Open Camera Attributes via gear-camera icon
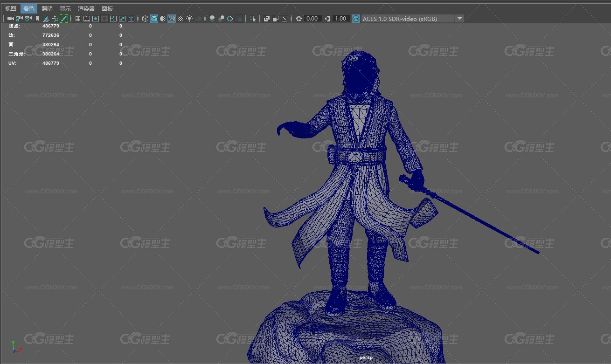 coord(28,19)
